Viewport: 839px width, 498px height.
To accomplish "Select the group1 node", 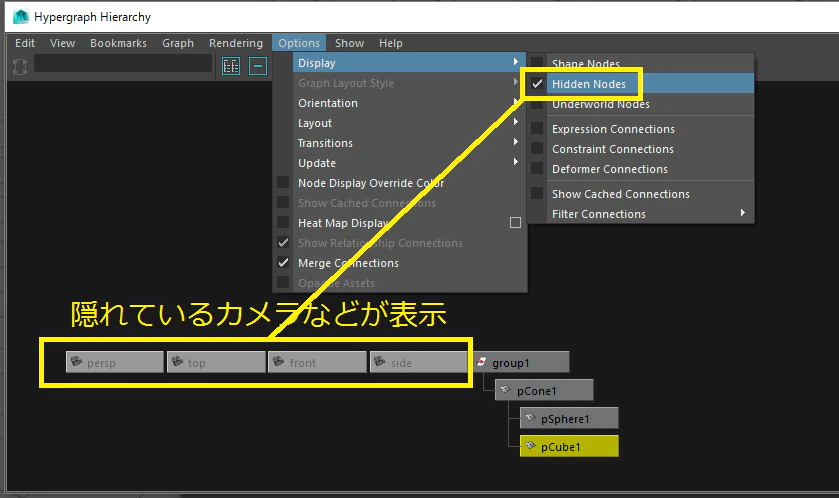I will pos(520,362).
